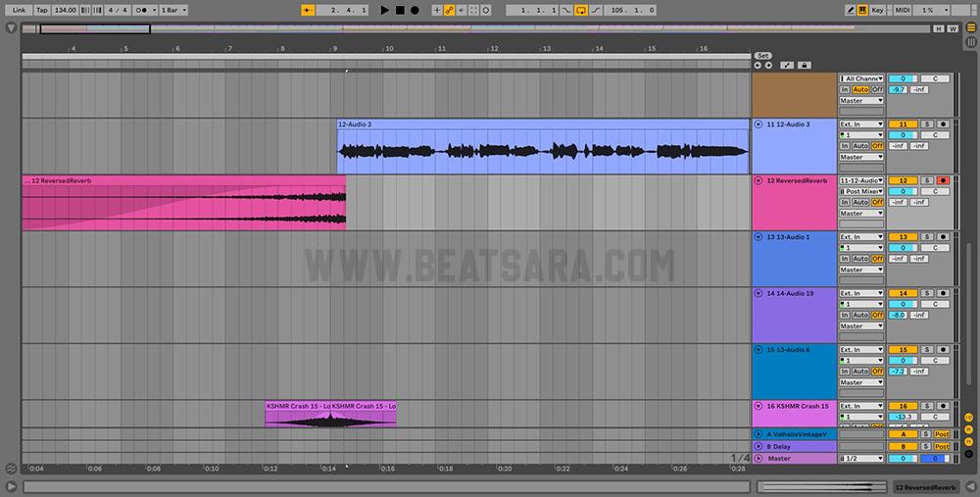The height and width of the screenshot is (497, 980).
Task: Enable Draw Mode pencil icon
Action: click(x=850, y=10)
